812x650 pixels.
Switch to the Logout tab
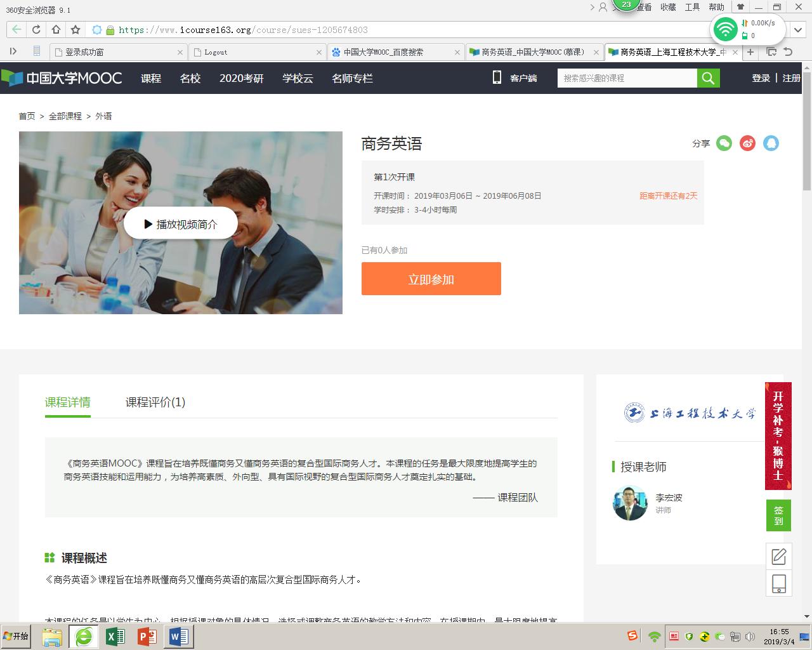[257, 52]
